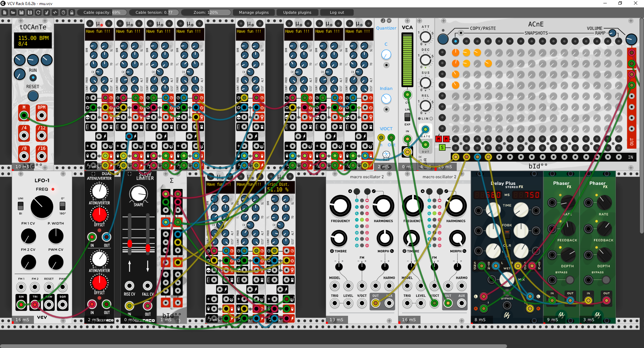This screenshot has height=348, width=644.
Task: Click the New patch toolbar icon
Action: tap(5, 12)
